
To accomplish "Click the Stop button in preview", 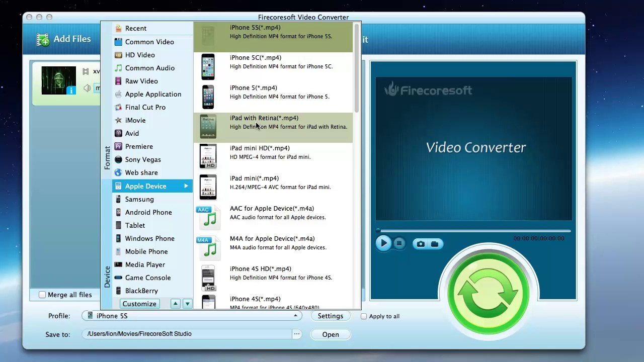I will 399,244.
